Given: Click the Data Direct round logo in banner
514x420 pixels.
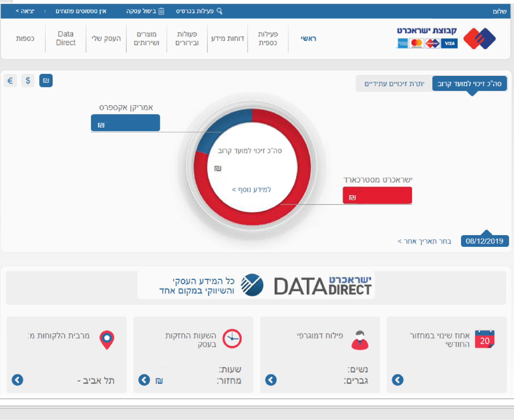Looking at the screenshot, I should click(x=252, y=285).
